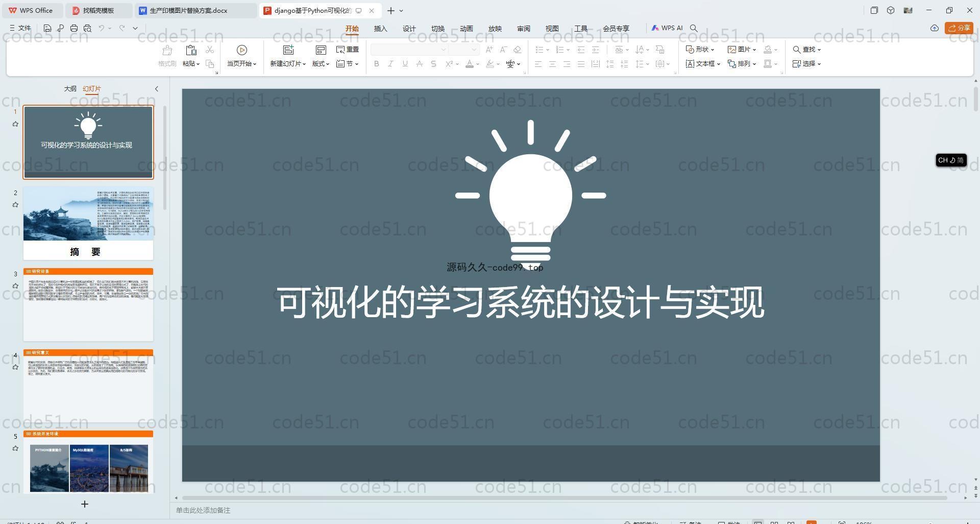Open Print Preview from quick access toolbar
The height and width of the screenshot is (524, 980).
[87, 28]
